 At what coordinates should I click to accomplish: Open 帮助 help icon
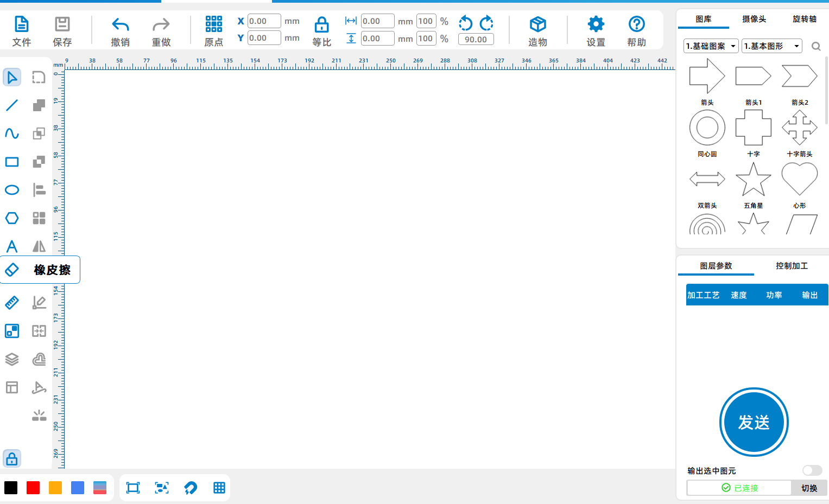click(x=636, y=24)
